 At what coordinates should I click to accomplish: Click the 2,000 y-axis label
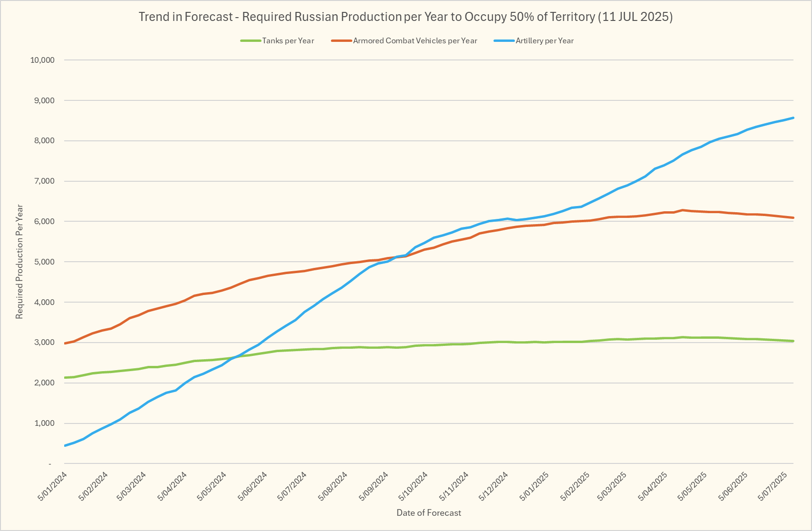point(44,383)
